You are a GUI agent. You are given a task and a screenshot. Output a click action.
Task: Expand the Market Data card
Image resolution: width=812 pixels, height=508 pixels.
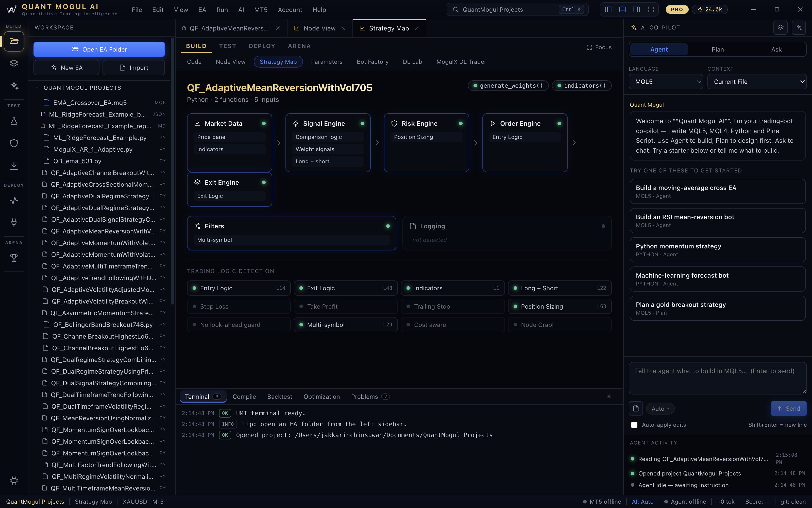(x=229, y=143)
